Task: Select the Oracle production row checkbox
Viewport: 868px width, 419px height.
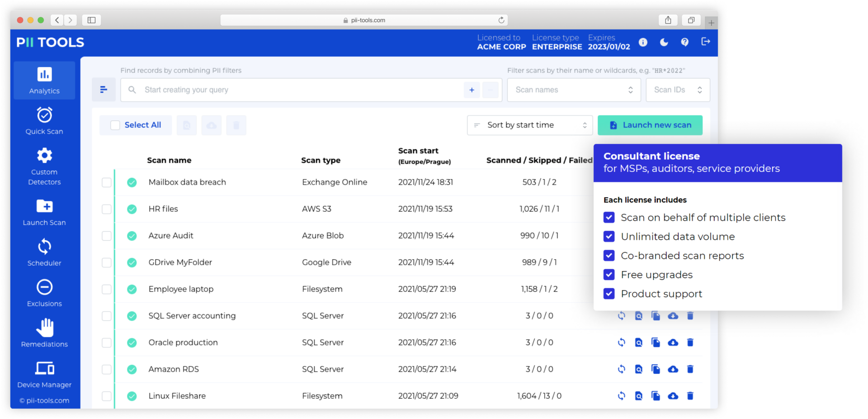Action: (x=107, y=343)
